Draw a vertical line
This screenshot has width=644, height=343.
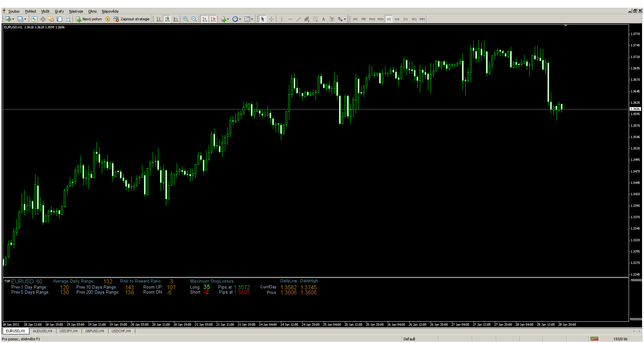[282, 19]
